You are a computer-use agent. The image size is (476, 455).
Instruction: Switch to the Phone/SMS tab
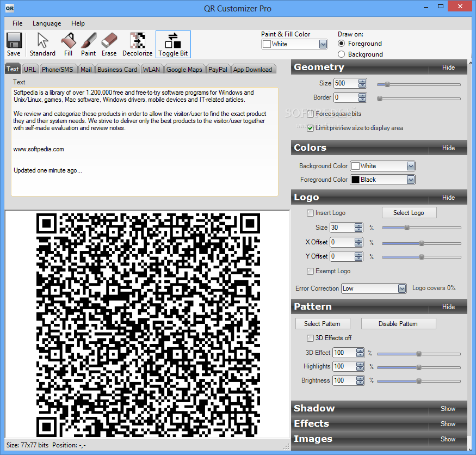pyautogui.click(x=58, y=70)
